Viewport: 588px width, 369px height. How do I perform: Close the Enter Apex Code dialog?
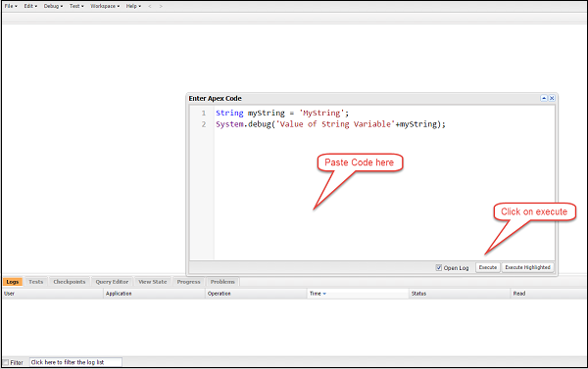tap(552, 98)
